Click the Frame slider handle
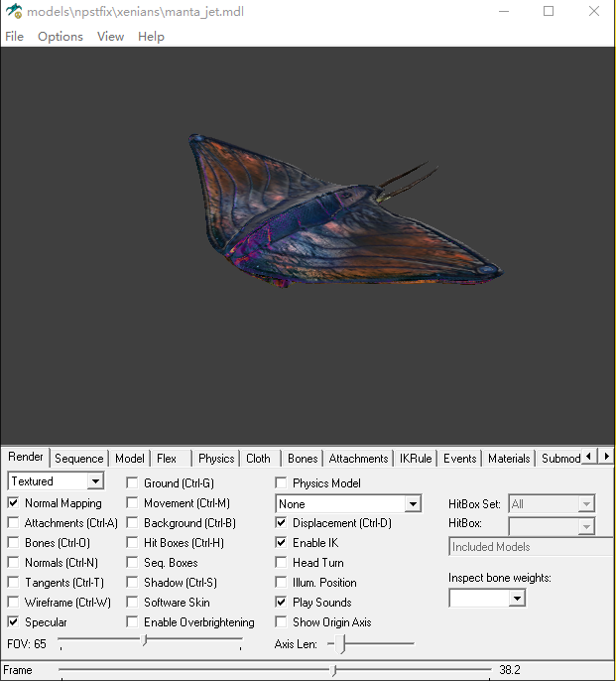This screenshot has height=681, width=616. click(x=333, y=671)
